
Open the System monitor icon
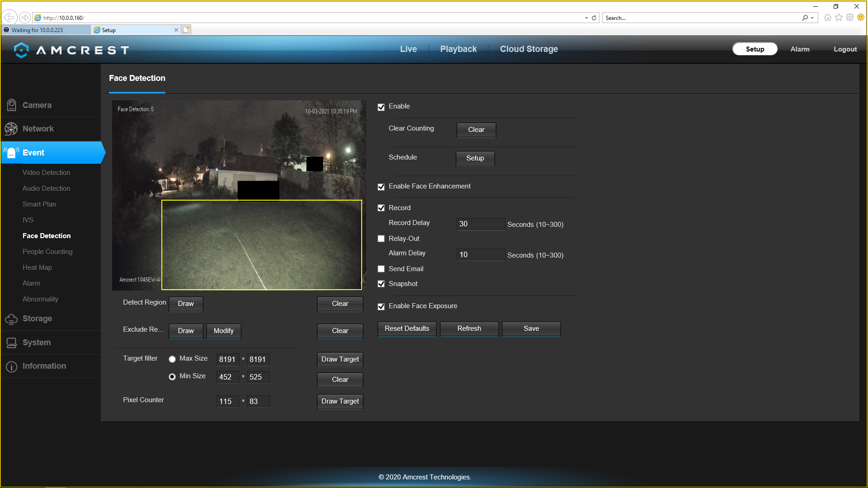(x=11, y=343)
